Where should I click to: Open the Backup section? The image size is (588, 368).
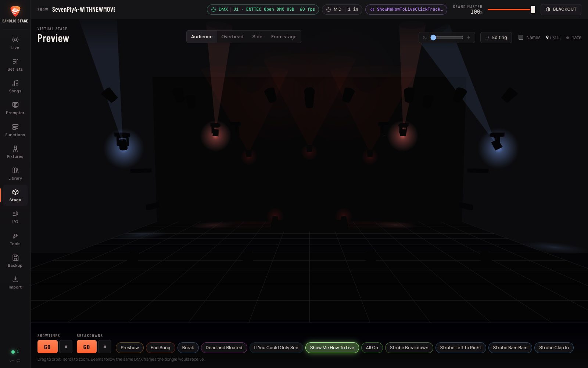[15, 261]
